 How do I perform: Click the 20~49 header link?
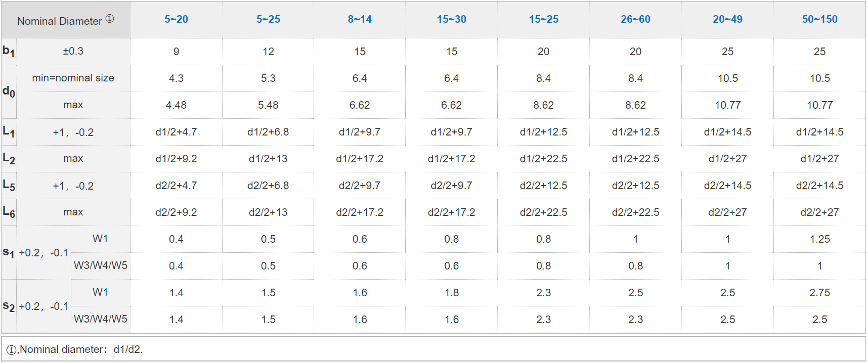pos(728,19)
